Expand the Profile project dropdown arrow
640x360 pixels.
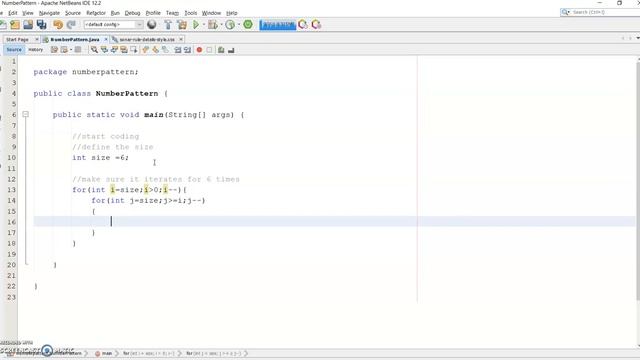click(x=238, y=25)
